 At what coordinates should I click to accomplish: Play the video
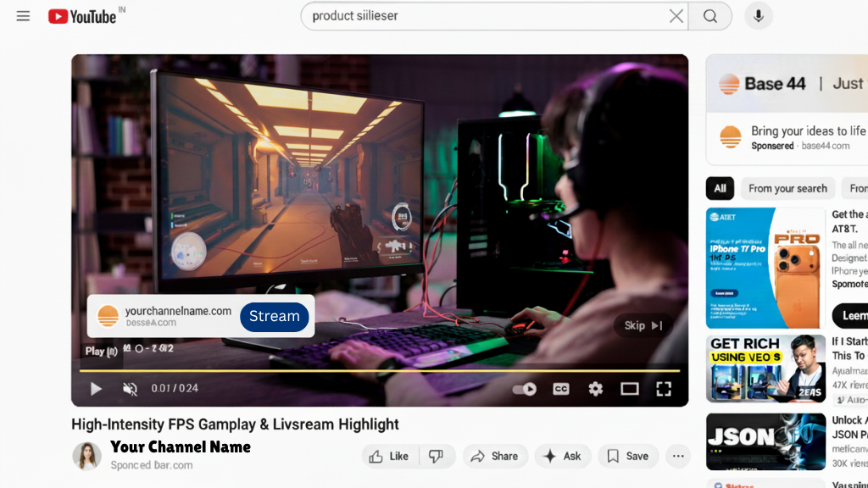[96, 389]
